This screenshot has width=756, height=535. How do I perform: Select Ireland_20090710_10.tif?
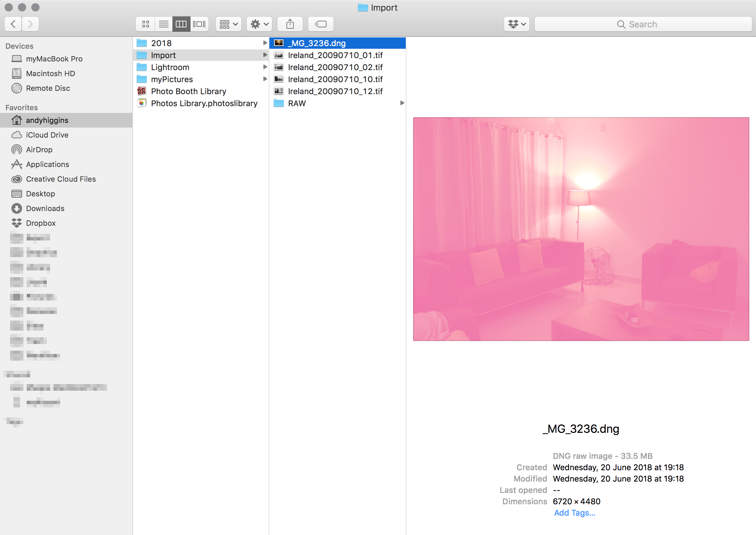click(x=338, y=79)
